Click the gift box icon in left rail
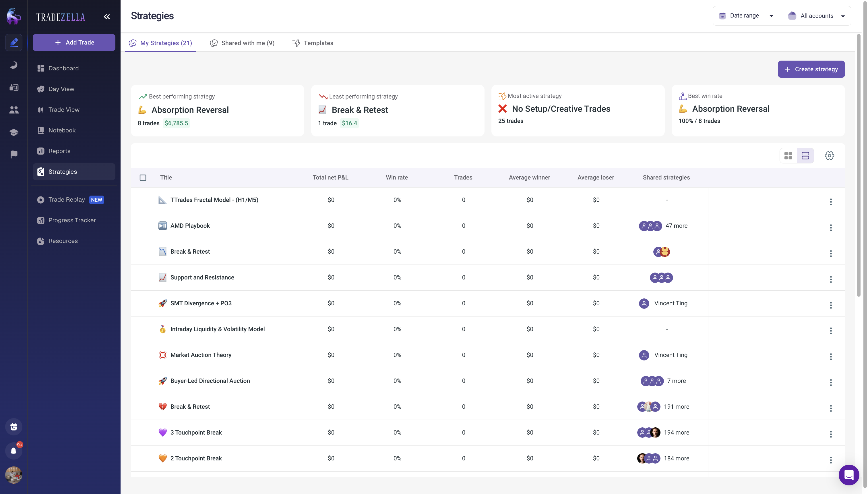Image resolution: width=868 pixels, height=494 pixels. pos(13,427)
